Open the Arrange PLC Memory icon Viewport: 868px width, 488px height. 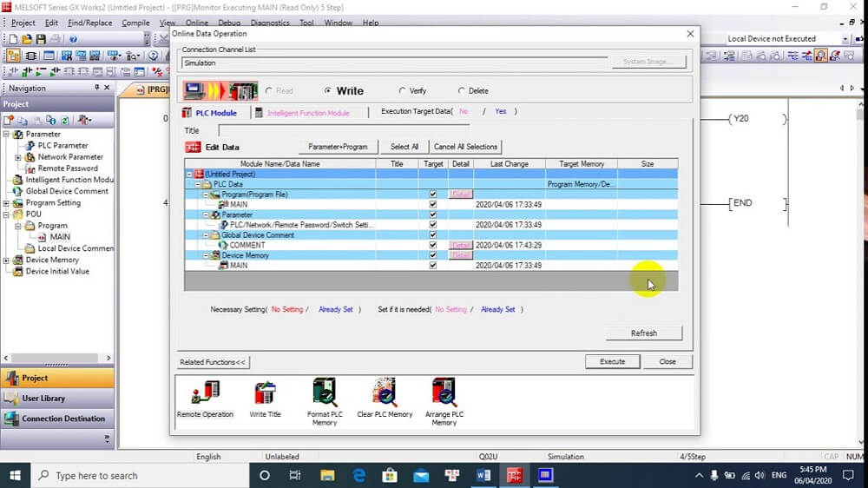pyautogui.click(x=444, y=393)
